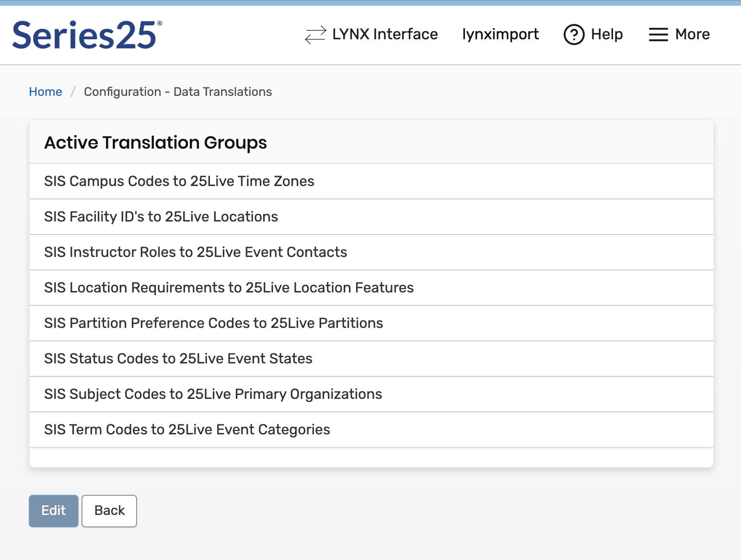Open the More hamburger menu icon
741x560 pixels.
[658, 35]
